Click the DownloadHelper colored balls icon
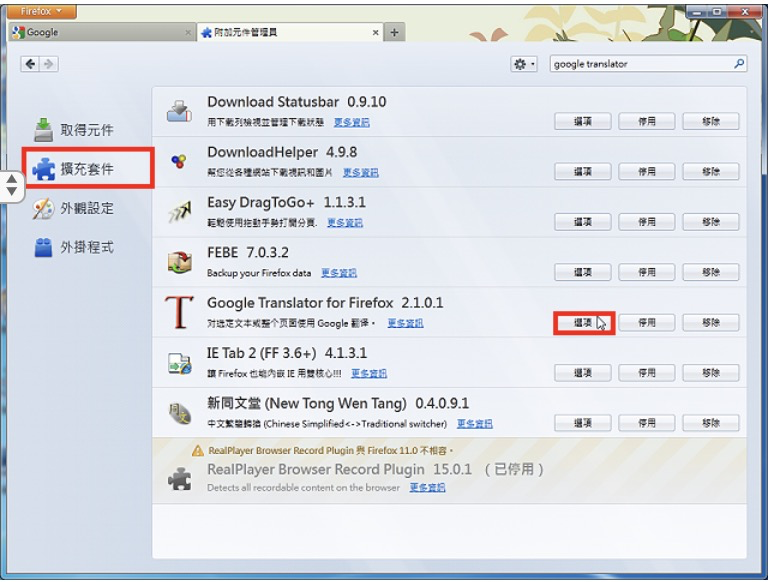 pyautogui.click(x=179, y=161)
